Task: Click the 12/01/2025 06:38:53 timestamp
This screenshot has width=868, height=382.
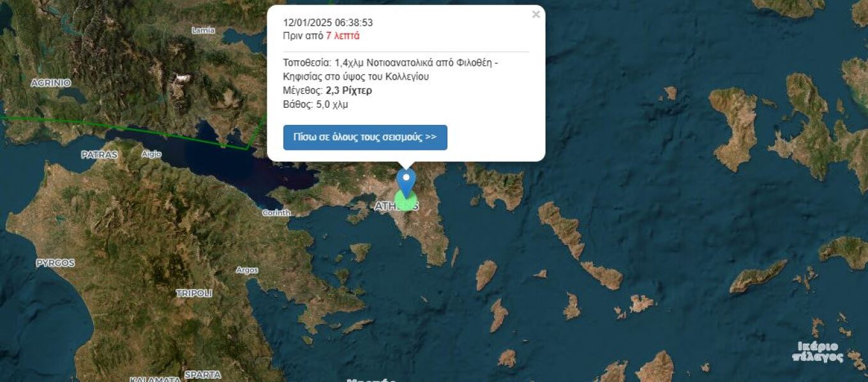Action: [328, 23]
